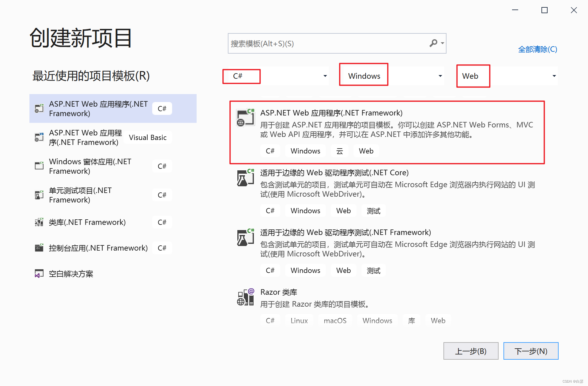Click the ASP.NET VB web icon in recent list
588x386 pixels.
(x=39, y=137)
